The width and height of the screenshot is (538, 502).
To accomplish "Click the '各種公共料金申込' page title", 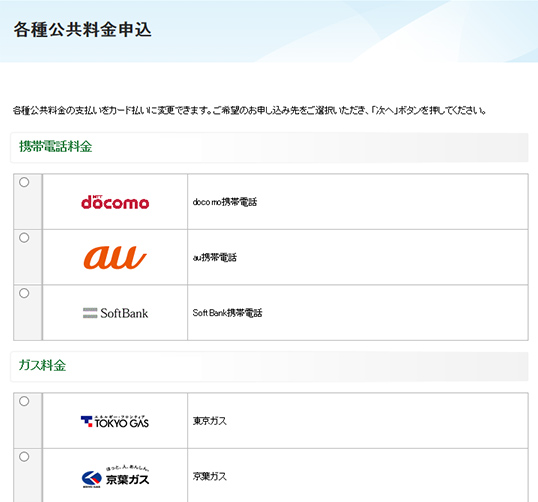I will click(82, 30).
